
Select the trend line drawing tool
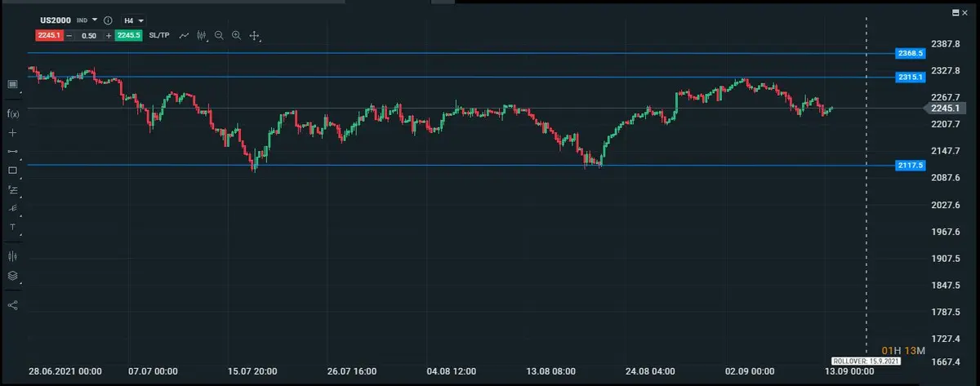point(12,152)
